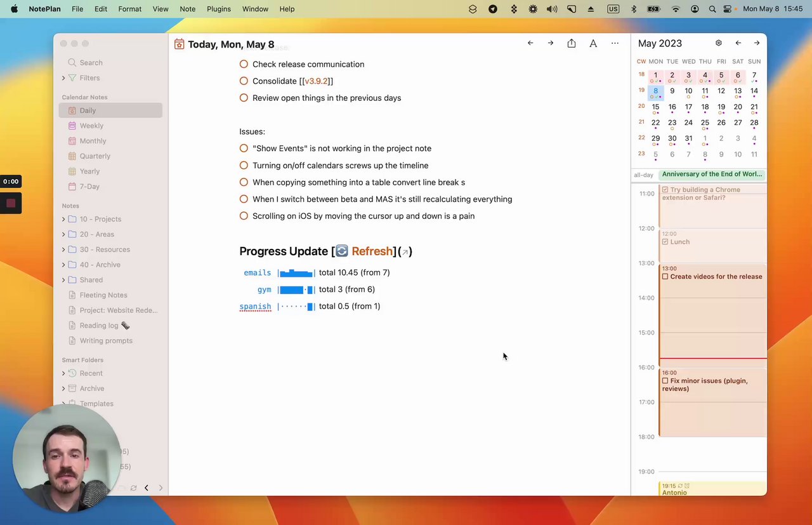The height and width of the screenshot is (525, 812).
Task: Click the gym progress bar
Action: point(296,289)
